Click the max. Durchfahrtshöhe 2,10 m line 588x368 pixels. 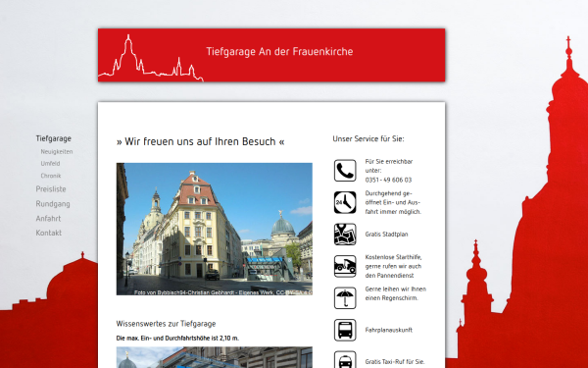pos(177,338)
